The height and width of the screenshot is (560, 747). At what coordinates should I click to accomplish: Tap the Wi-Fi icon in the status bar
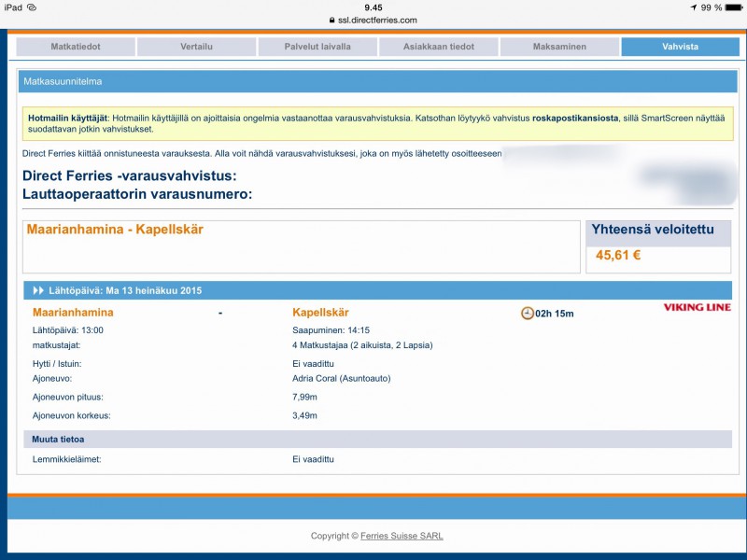32,7
